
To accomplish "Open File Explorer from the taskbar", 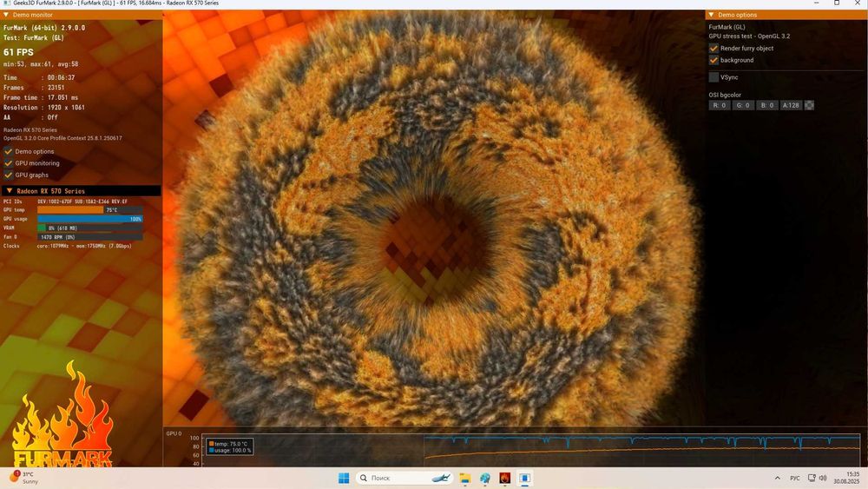I will tap(465, 478).
